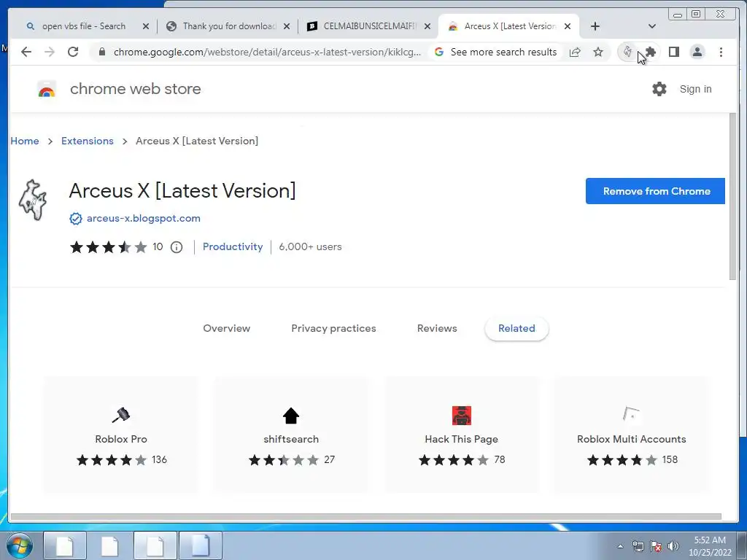Open the Action Center flag tray icon
Viewport: 747px width, 560px height.
pos(656,547)
